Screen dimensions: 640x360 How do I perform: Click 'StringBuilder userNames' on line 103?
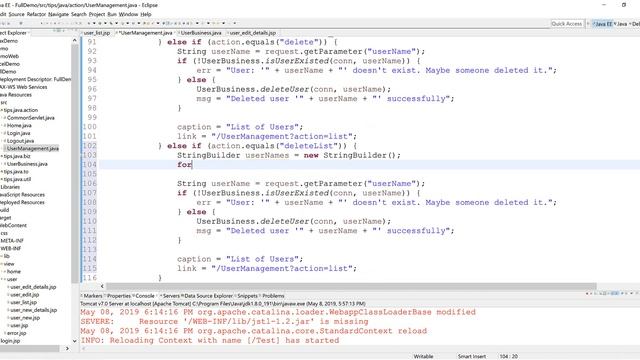(x=233, y=155)
